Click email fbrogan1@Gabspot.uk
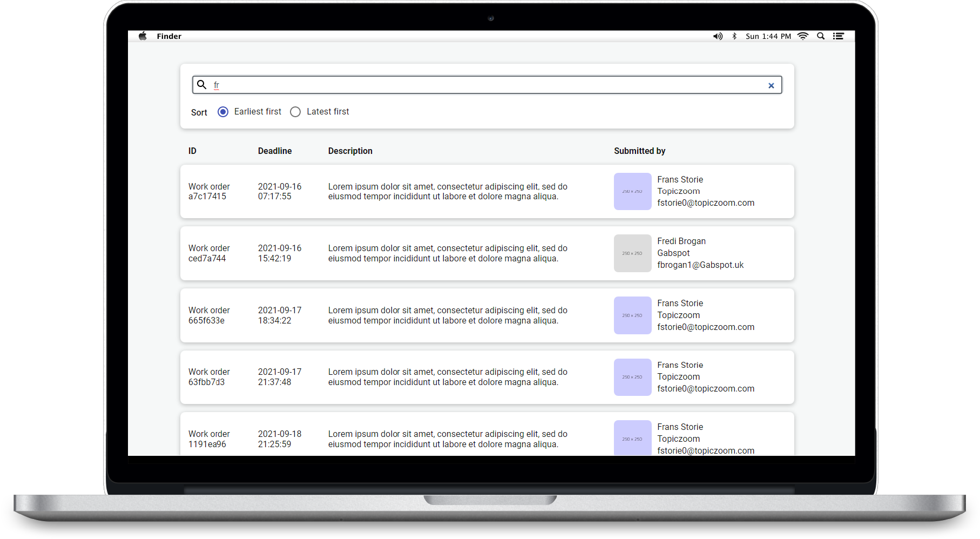 pyautogui.click(x=700, y=265)
